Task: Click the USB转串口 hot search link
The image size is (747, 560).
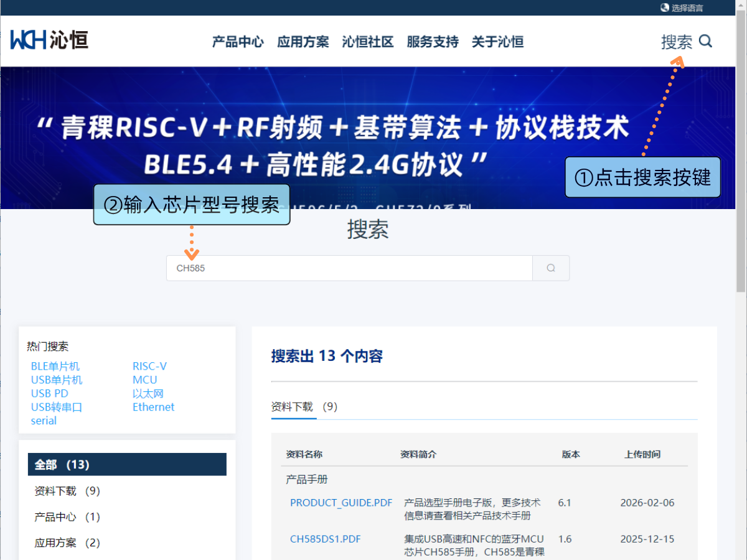Action: 57,407
